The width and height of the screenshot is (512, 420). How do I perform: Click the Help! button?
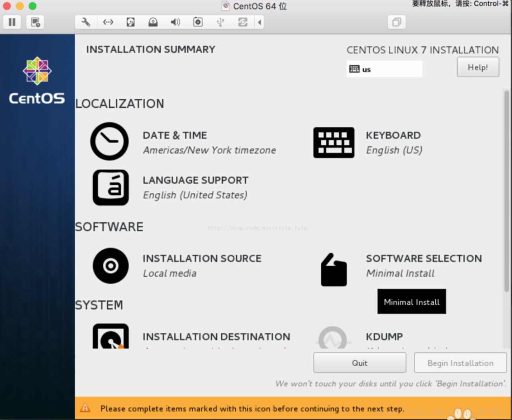point(478,67)
